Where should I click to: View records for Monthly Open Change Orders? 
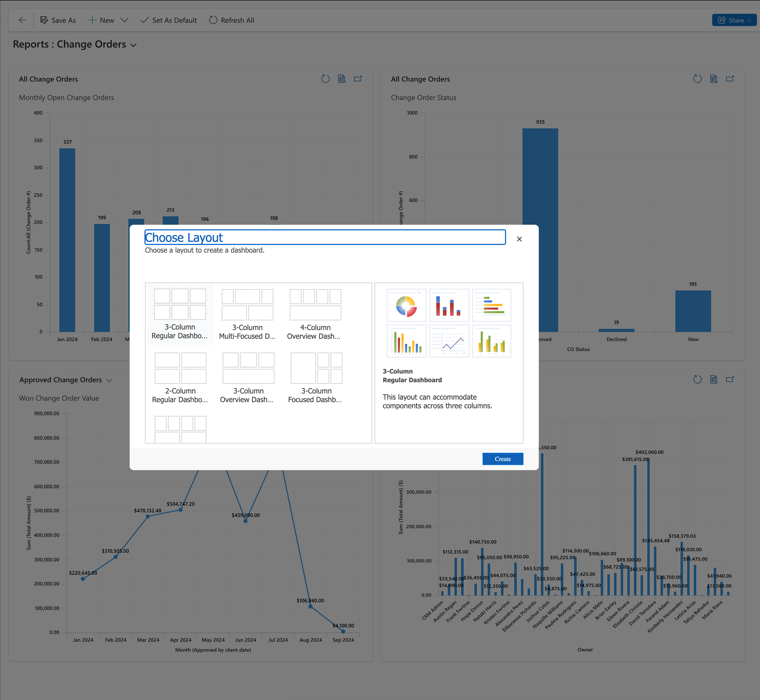(x=342, y=79)
